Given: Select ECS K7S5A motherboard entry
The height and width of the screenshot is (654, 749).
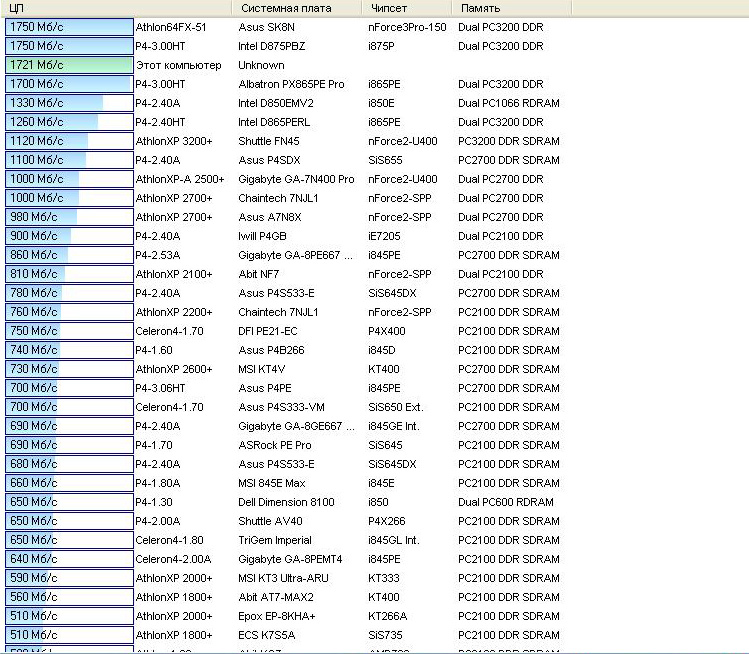Looking at the screenshot, I should [267, 635].
